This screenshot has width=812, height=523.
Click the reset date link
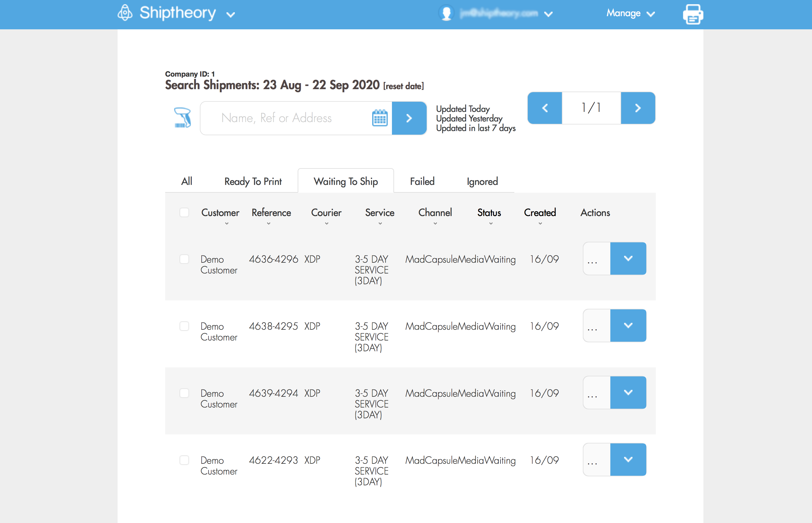tap(403, 86)
